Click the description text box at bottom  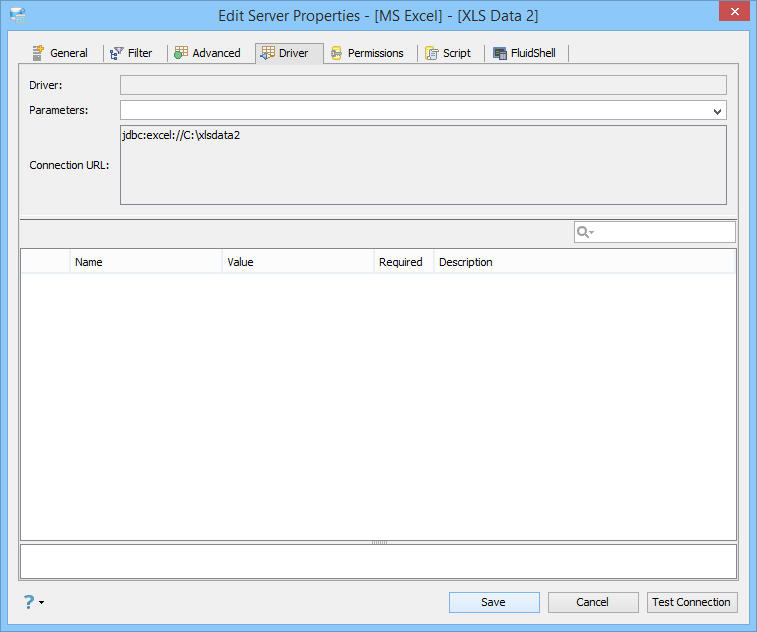[378, 562]
